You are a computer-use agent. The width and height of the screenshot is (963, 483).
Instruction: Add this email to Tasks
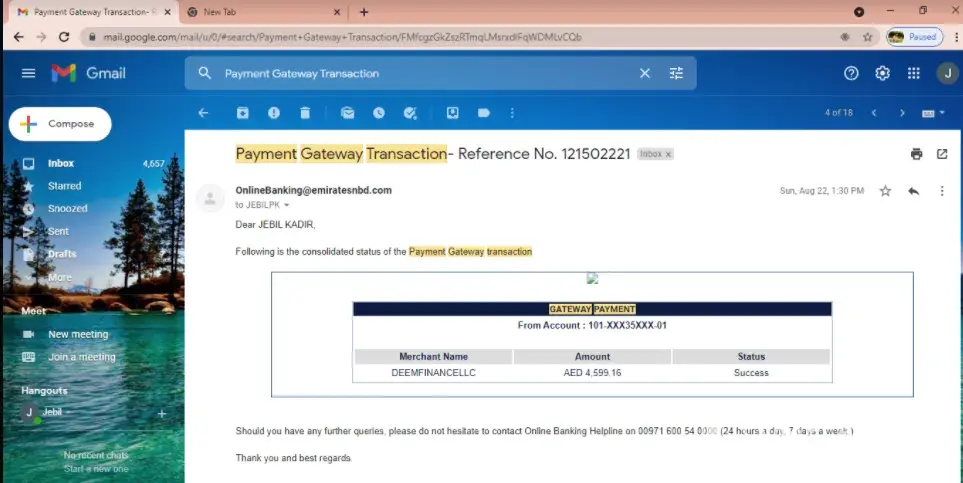[x=410, y=113]
